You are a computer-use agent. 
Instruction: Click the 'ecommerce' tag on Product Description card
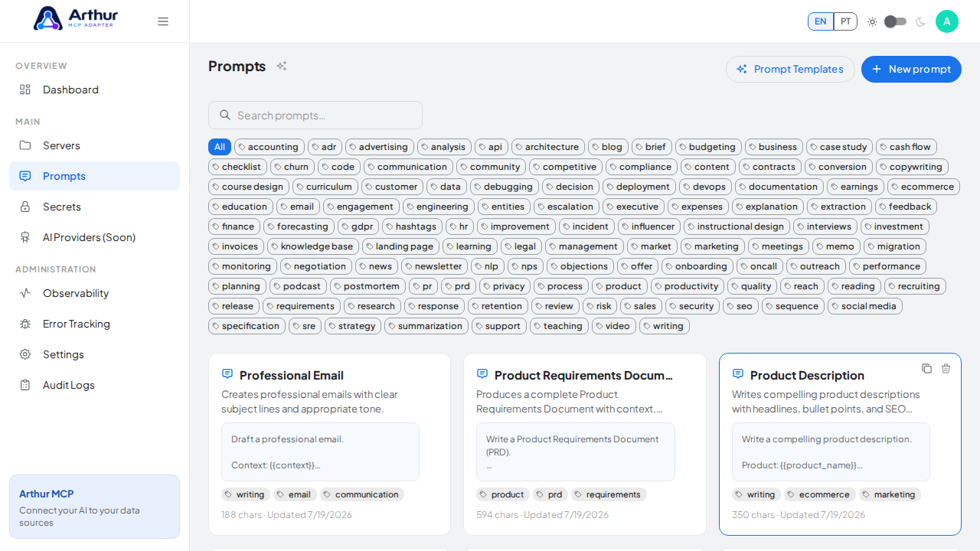tap(818, 494)
